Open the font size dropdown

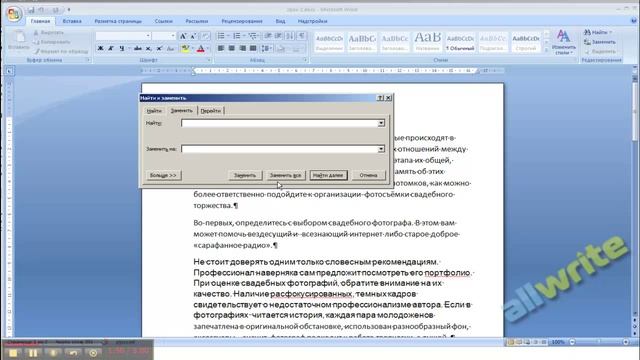[x=173, y=36]
